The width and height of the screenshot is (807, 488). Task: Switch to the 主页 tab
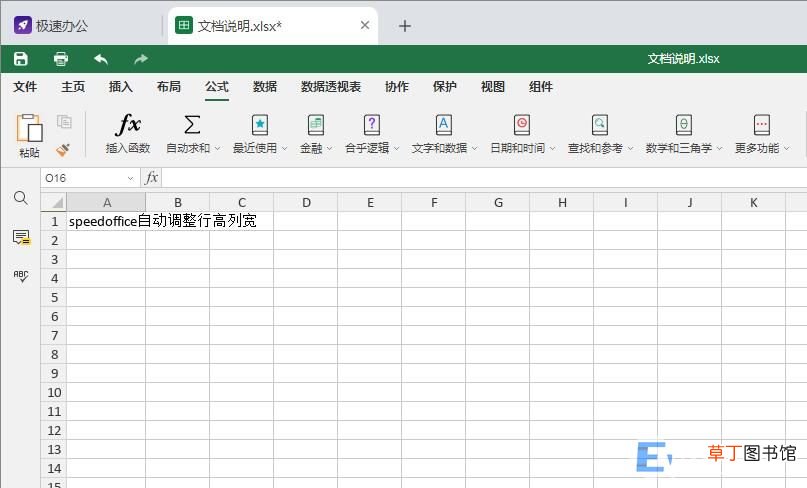73,87
